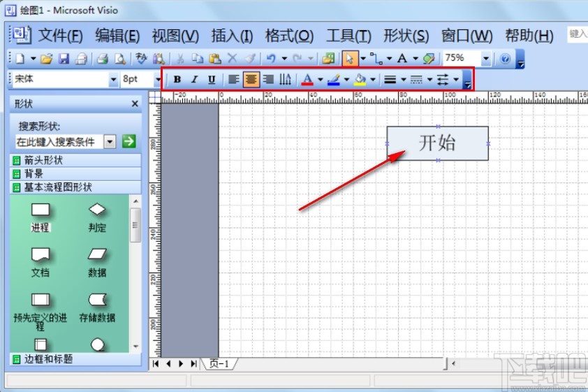The image size is (588, 392).
Task: Select the 数据 data shape
Action: click(97, 263)
